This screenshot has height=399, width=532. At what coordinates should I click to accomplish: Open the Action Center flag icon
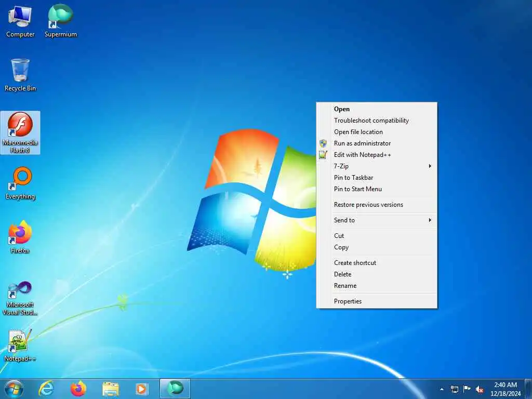(x=467, y=389)
